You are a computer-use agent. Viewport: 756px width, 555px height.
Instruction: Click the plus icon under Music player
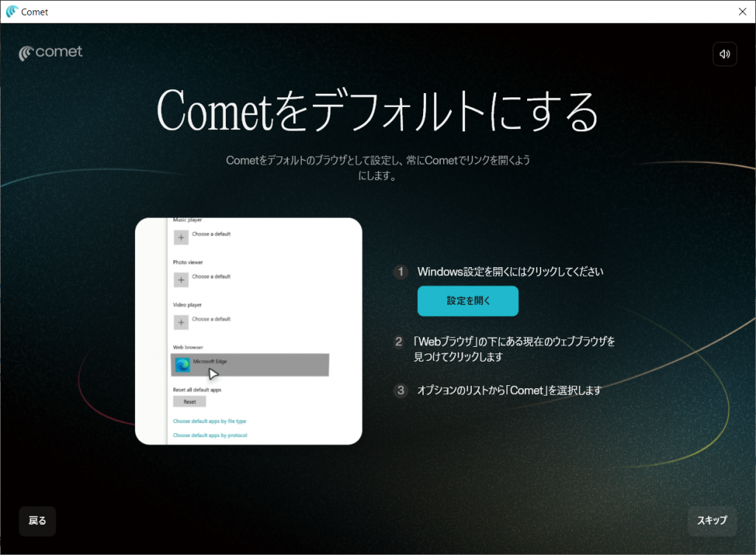(x=181, y=238)
